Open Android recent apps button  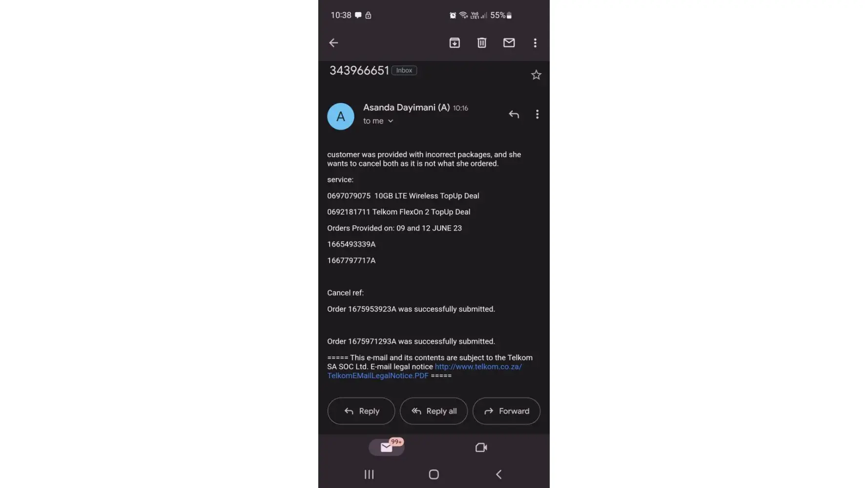click(369, 474)
